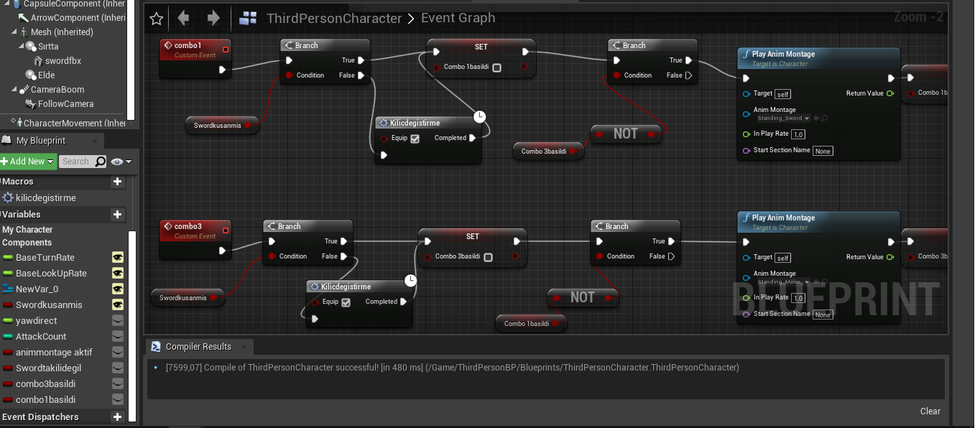Add a new macro with the Macros plus button
This screenshot has width=980, height=428.
(x=118, y=182)
